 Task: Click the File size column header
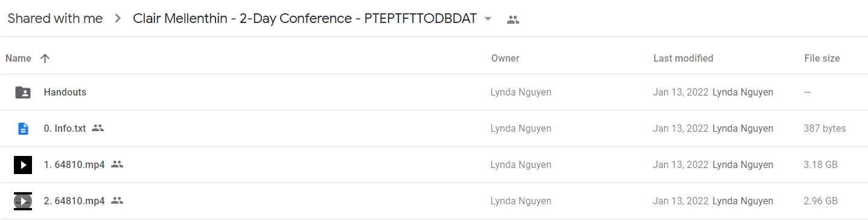tap(822, 59)
